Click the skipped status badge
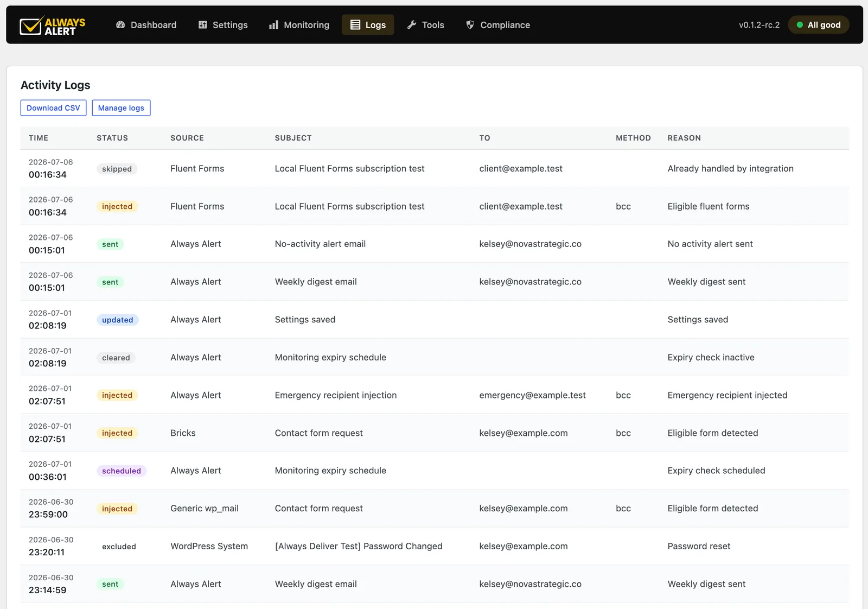 (x=117, y=169)
